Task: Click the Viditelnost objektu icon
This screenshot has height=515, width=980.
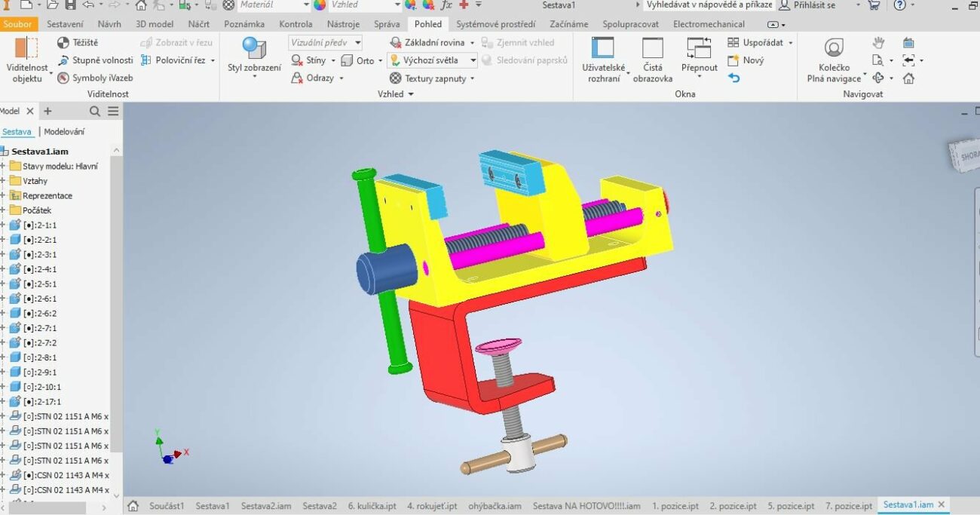Action: pos(26,48)
